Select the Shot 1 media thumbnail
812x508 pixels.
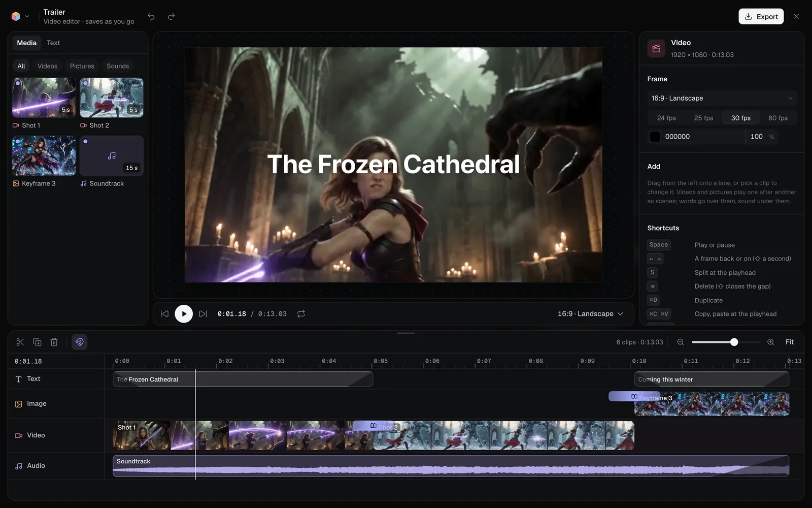click(44, 98)
